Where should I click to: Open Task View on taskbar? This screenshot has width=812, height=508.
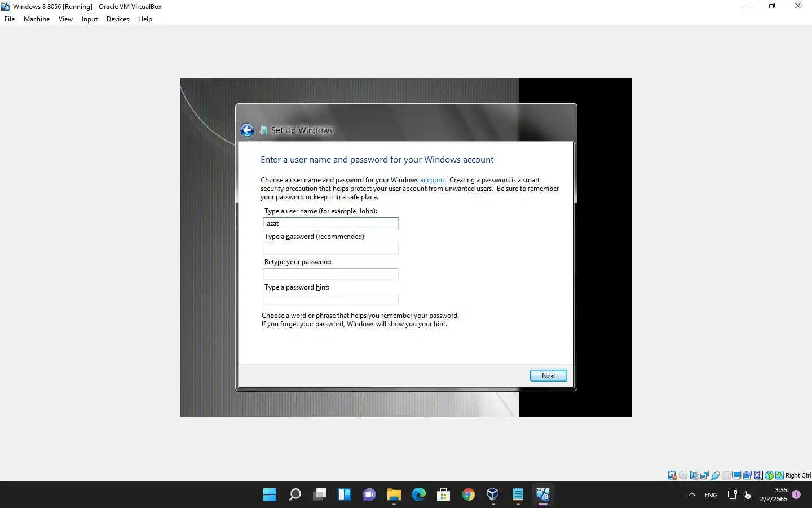click(x=320, y=495)
